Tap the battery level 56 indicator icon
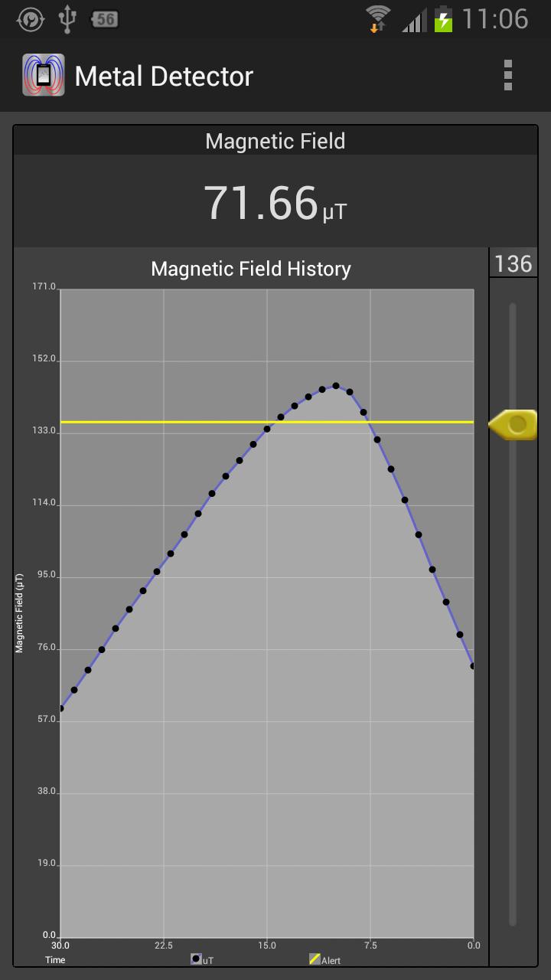This screenshot has width=551, height=980. pyautogui.click(x=105, y=18)
